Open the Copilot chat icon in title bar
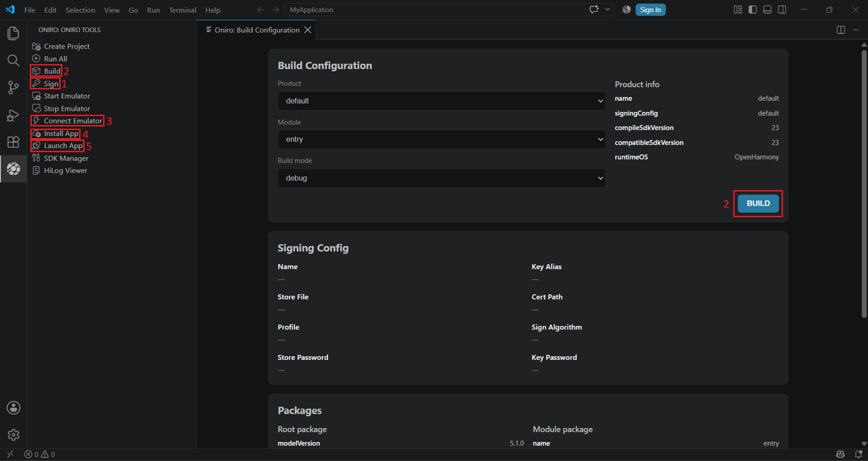 pos(594,10)
